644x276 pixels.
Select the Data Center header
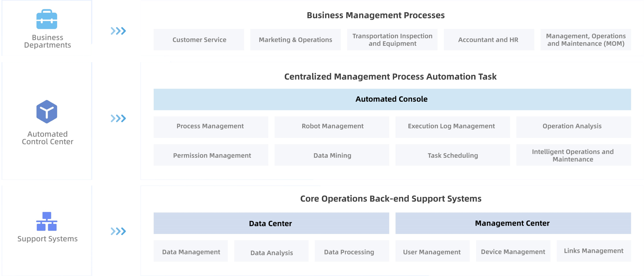point(271,223)
